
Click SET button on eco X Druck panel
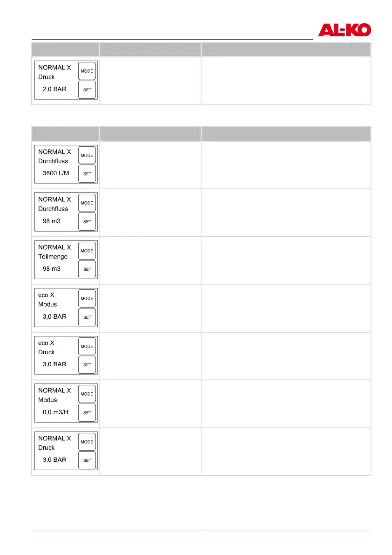click(x=87, y=365)
